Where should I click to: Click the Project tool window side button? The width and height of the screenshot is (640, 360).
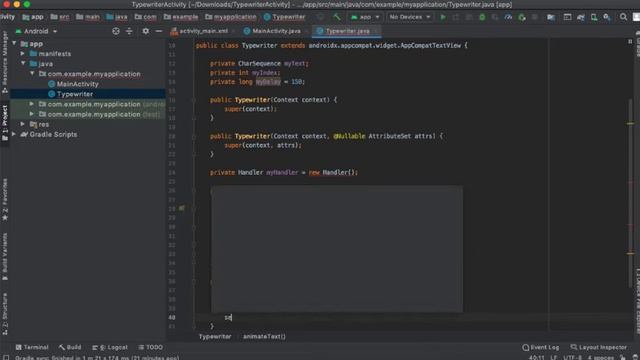[x=5, y=122]
